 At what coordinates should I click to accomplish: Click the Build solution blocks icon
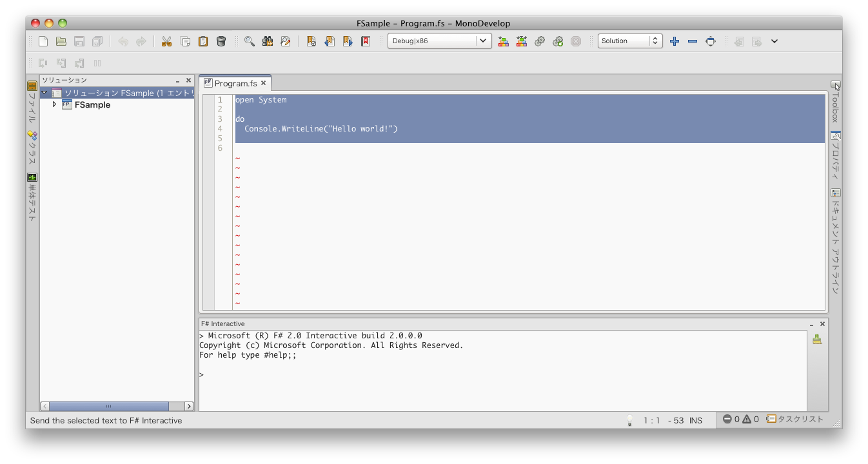tap(504, 41)
